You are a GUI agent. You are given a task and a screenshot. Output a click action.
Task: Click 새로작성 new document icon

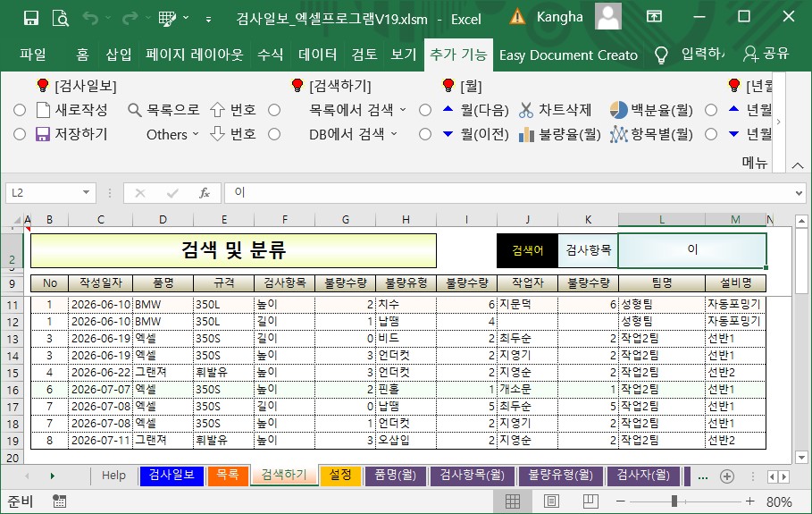tap(43, 110)
